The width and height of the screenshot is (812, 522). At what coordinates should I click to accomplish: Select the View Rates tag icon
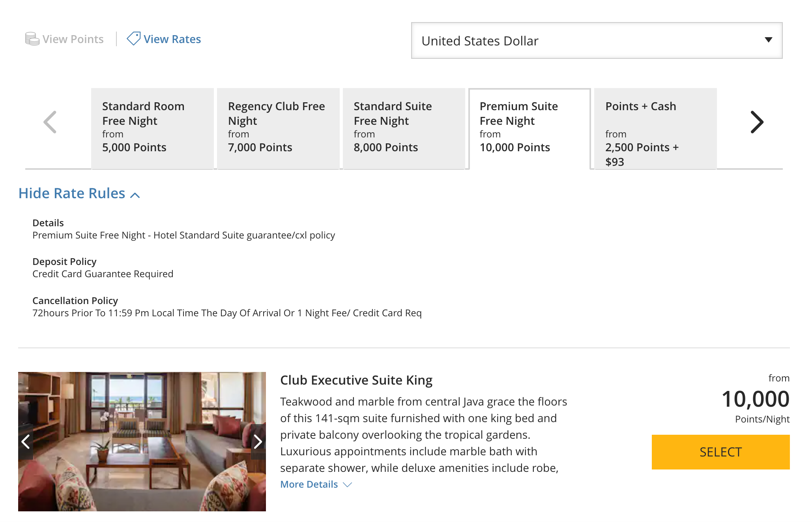pos(133,39)
